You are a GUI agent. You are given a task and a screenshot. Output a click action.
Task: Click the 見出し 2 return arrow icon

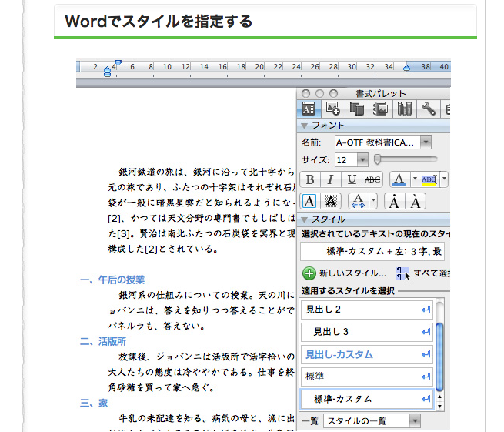pyautogui.click(x=426, y=310)
